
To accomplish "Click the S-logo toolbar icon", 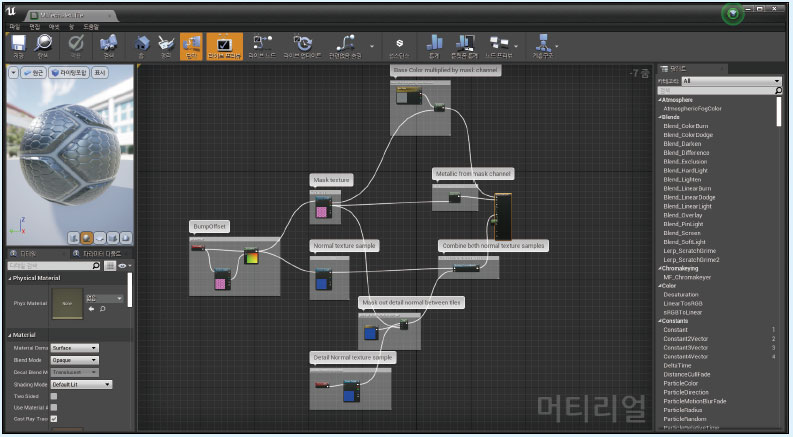I will point(400,43).
